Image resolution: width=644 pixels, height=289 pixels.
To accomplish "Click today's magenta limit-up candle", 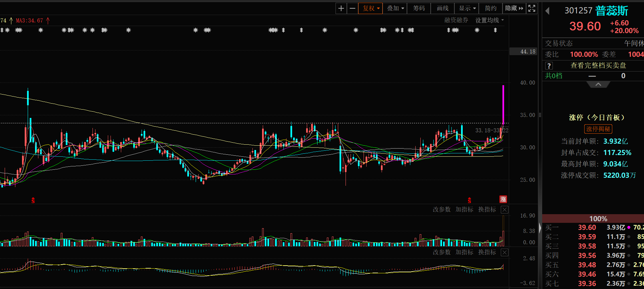I will pyautogui.click(x=503, y=104).
